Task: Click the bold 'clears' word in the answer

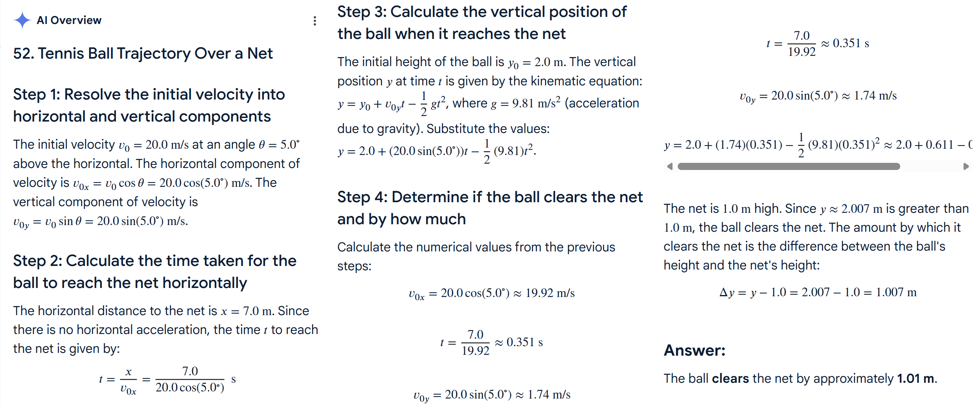Action: click(730, 378)
